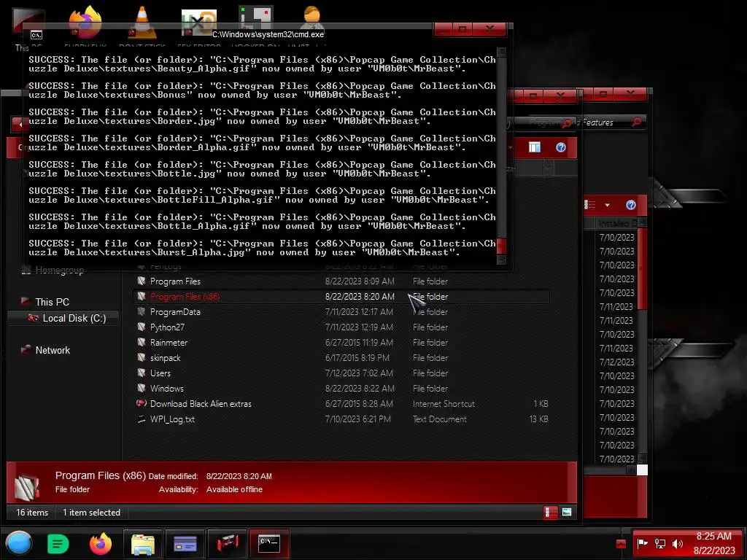Switch Explorer to details view icon
747x560 pixels.
pos(550,513)
